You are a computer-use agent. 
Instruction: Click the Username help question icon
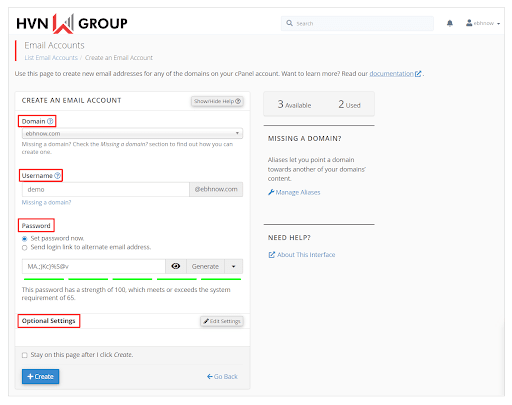click(57, 175)
